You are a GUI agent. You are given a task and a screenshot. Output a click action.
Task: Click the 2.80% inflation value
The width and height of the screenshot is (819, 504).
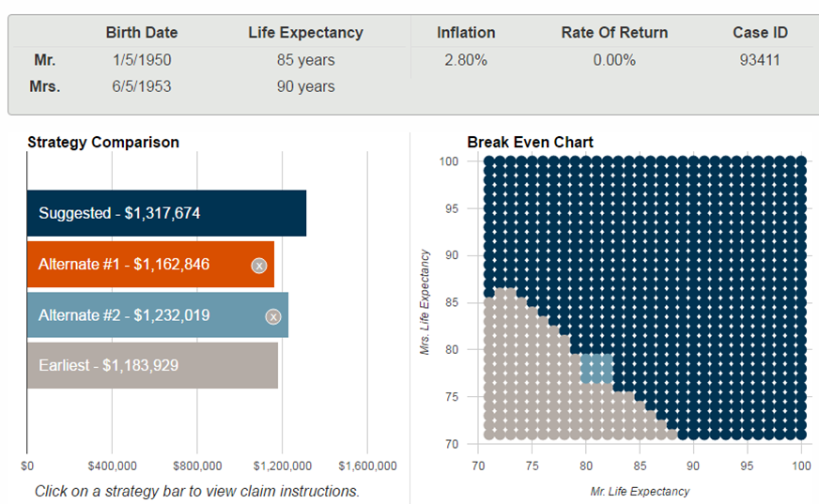click(x=466, y=60)
